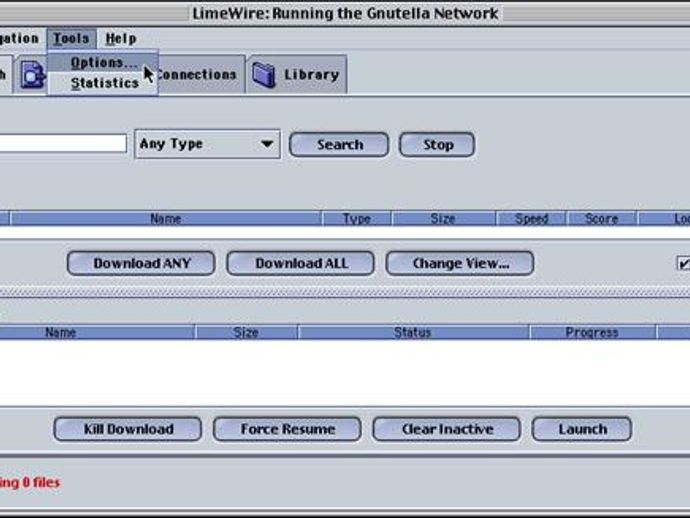This screenshot has height=518, width=690.
Task: Sort results by the Score column
Action: coord(602,218)
